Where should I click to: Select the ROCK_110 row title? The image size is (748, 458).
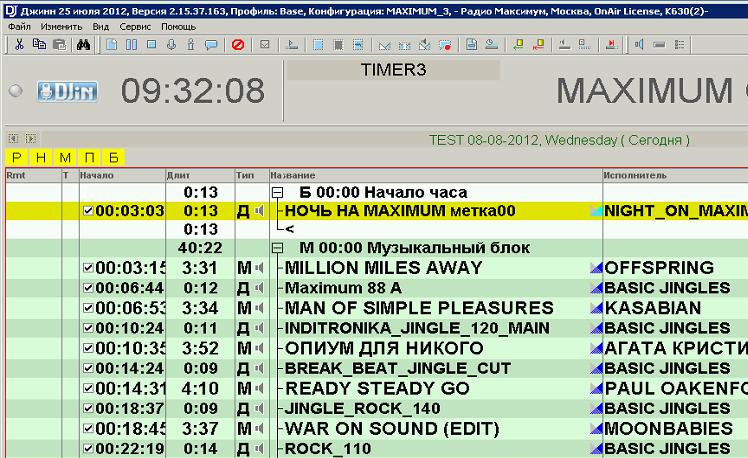coord(328,448)
